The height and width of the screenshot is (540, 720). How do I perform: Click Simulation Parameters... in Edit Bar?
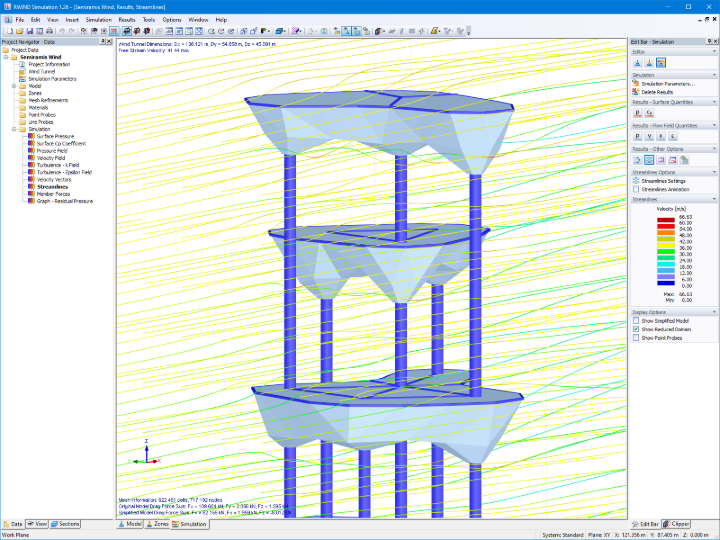668,84
